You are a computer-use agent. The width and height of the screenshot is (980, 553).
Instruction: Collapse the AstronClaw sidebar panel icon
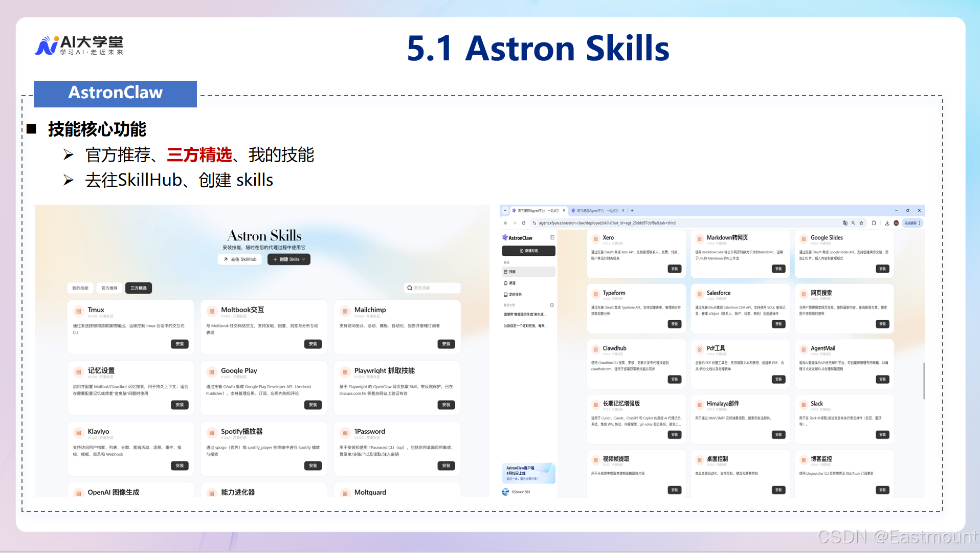[552, 237]
